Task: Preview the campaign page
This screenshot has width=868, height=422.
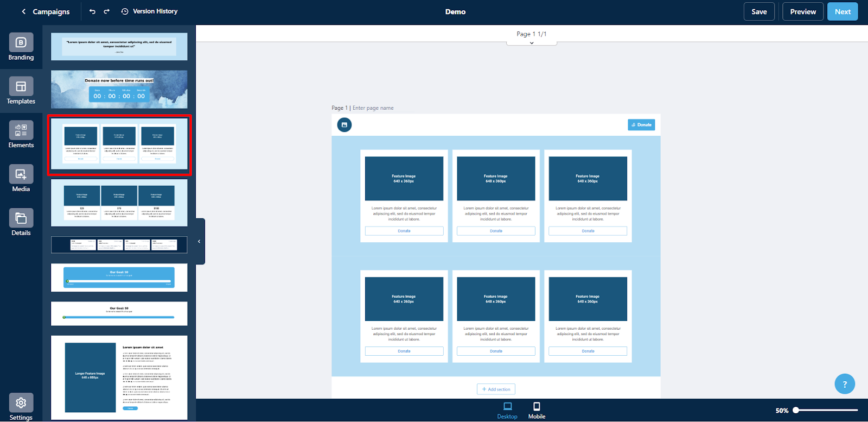Action: point(803,11)
